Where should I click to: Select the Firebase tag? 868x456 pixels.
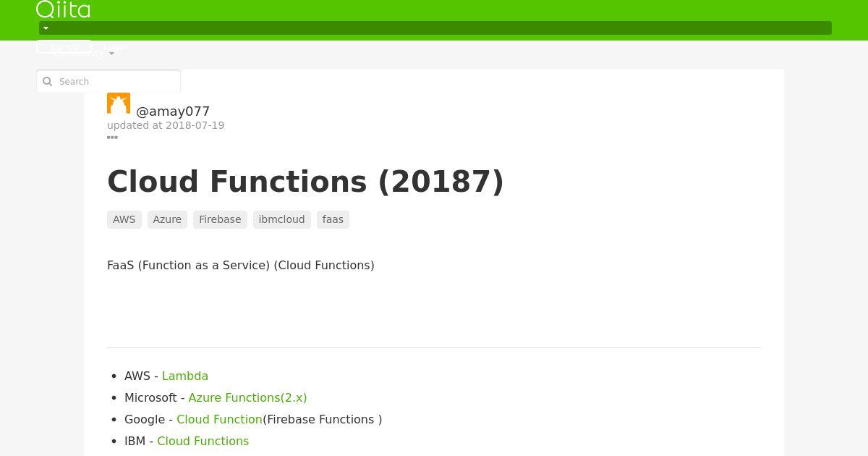(x=220, y=219)
